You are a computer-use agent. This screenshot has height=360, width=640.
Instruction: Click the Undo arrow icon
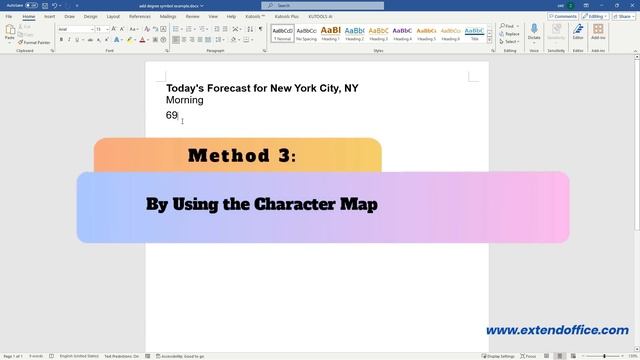(x=54, y=5)
